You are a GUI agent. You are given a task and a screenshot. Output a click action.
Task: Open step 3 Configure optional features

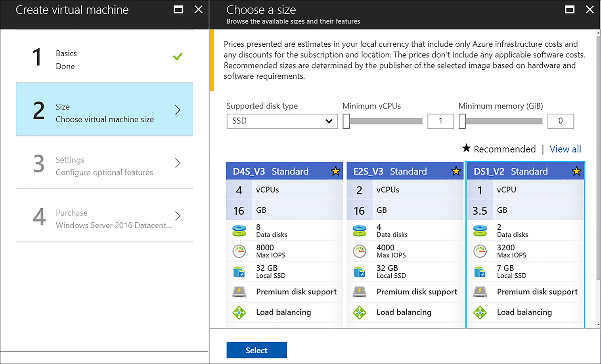click(104, 162)
